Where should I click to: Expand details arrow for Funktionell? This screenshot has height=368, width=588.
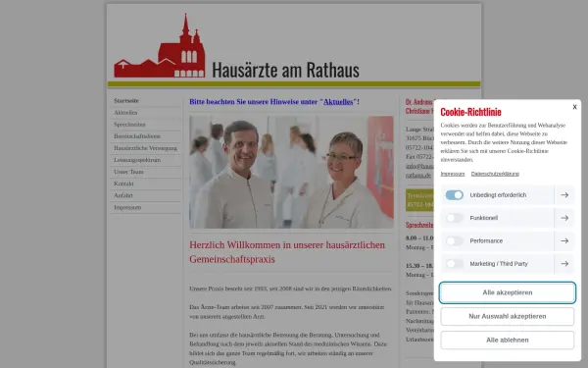(x=564, y=218)
